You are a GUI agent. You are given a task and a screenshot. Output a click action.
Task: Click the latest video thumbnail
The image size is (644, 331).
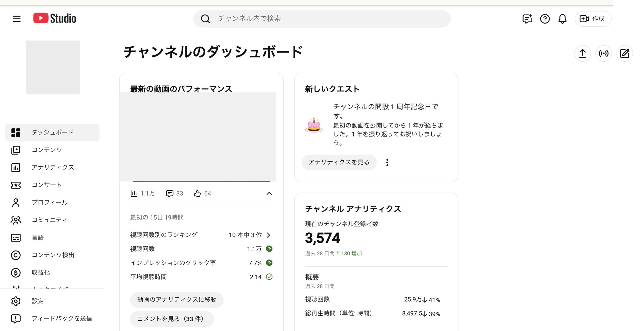198,137
